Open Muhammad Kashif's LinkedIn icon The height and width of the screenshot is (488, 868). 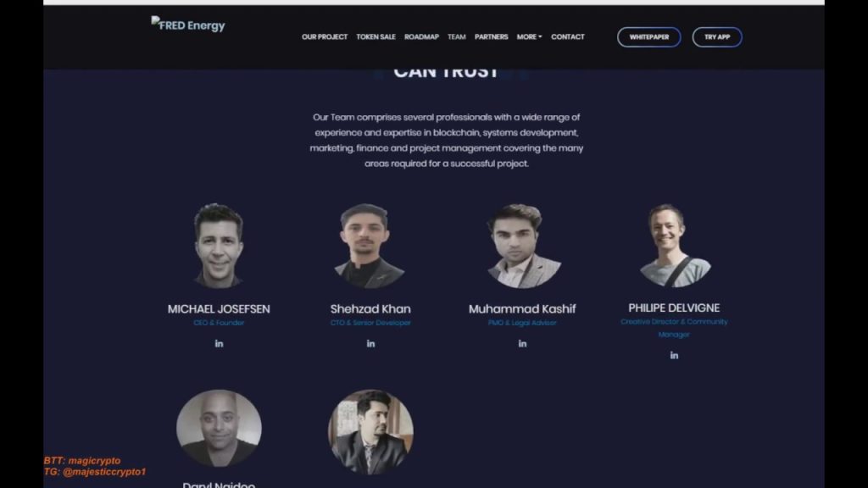tap(522, 344)
